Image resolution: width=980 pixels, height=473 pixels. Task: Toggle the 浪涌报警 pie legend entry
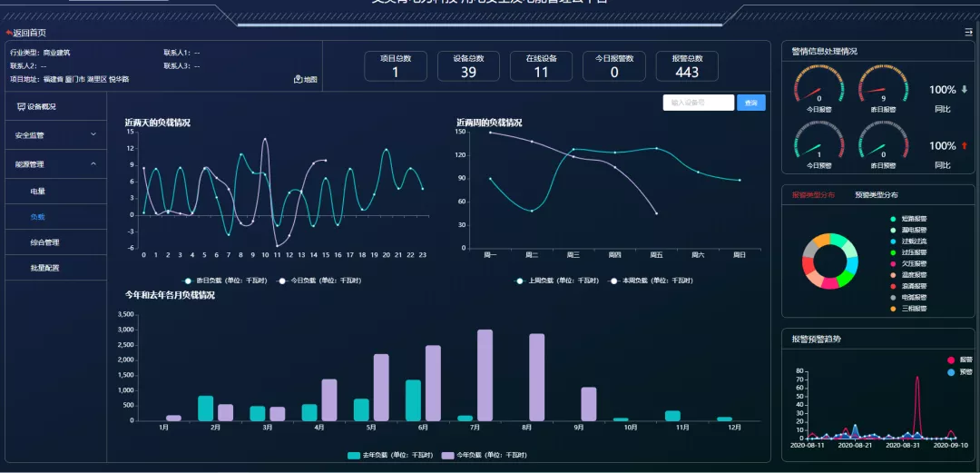point(908,287)
